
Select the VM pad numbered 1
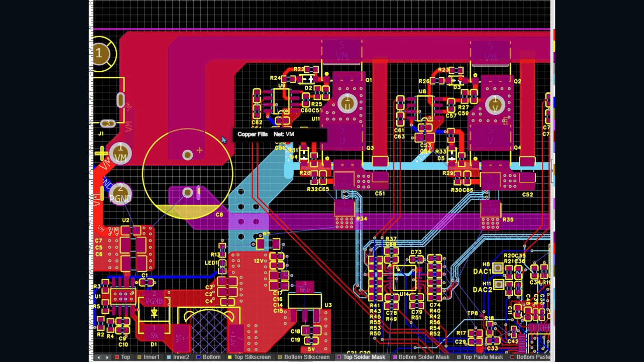[x=120, y=153]
